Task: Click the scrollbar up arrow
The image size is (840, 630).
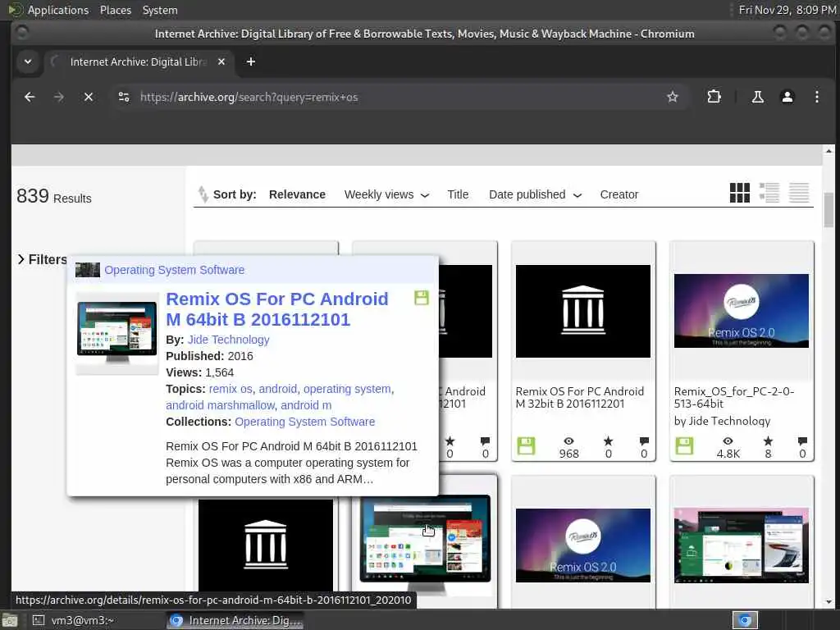Action: click(829, 151)
